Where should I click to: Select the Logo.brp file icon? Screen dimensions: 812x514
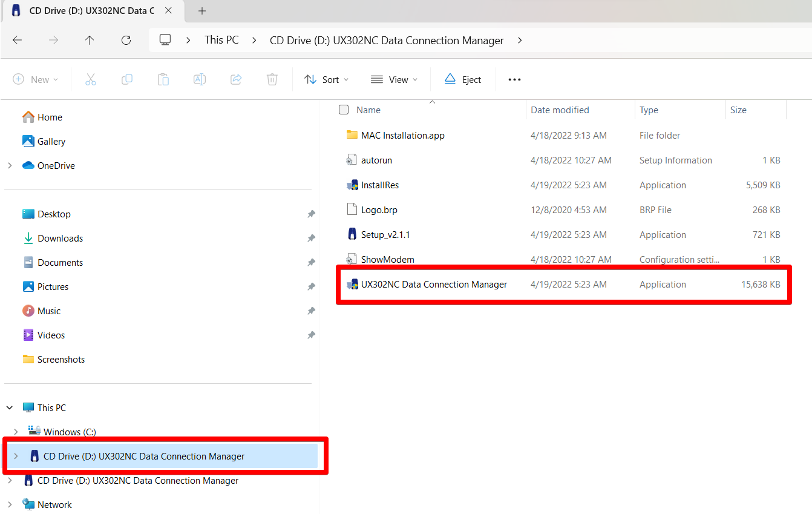(x=352, y=209)
